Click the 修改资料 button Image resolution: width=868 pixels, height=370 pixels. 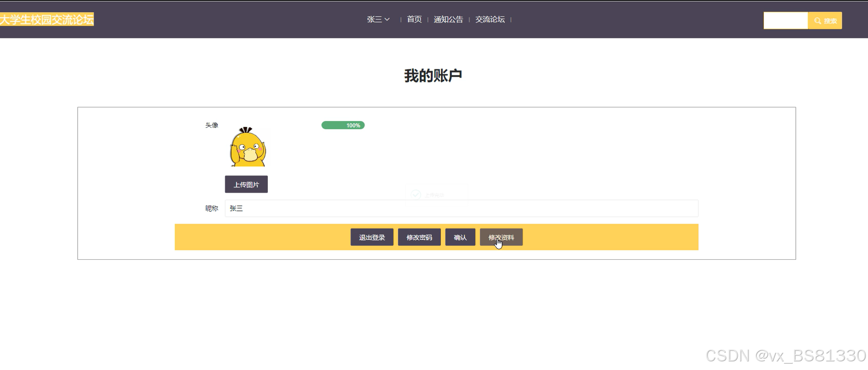click(x=501, y=237)
